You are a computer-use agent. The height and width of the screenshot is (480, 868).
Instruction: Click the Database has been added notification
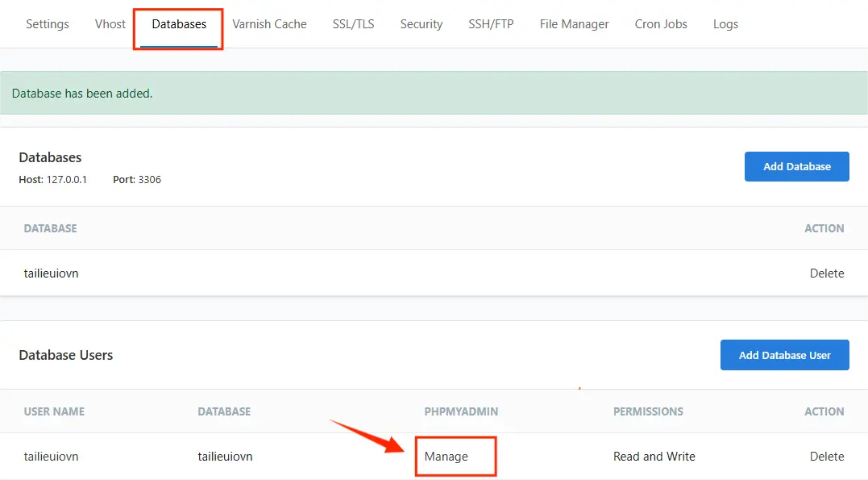[81, 93]
